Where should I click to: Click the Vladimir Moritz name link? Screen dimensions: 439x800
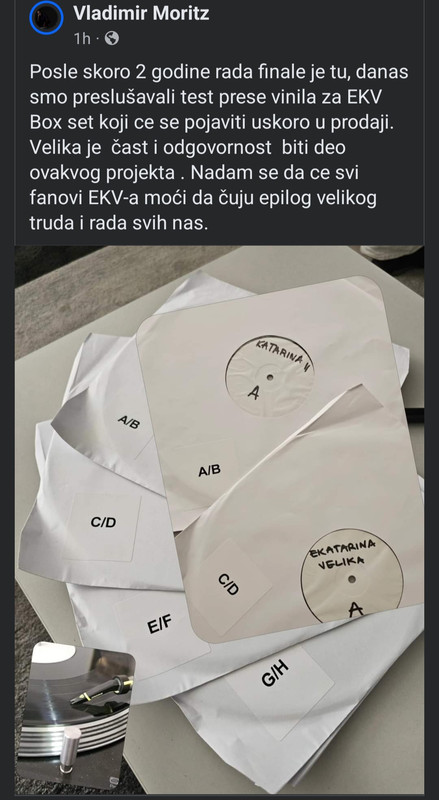[141, 13]
